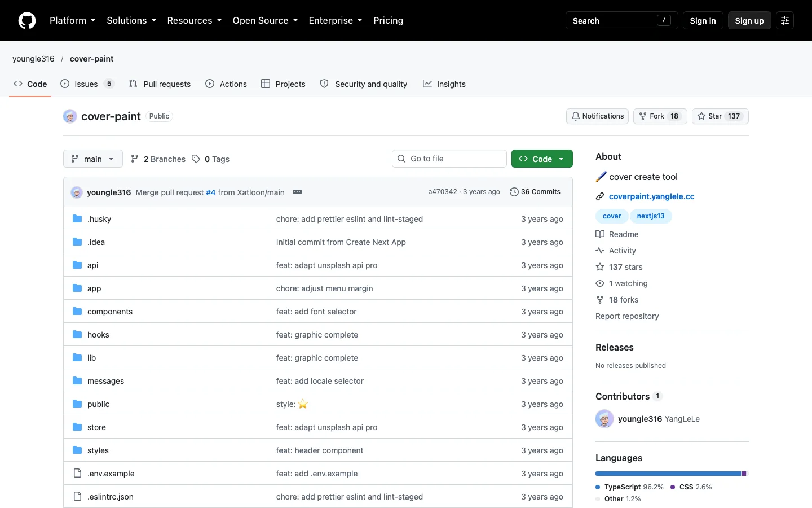Click the TypeScript languages bar segment

(x=668, y=474)
